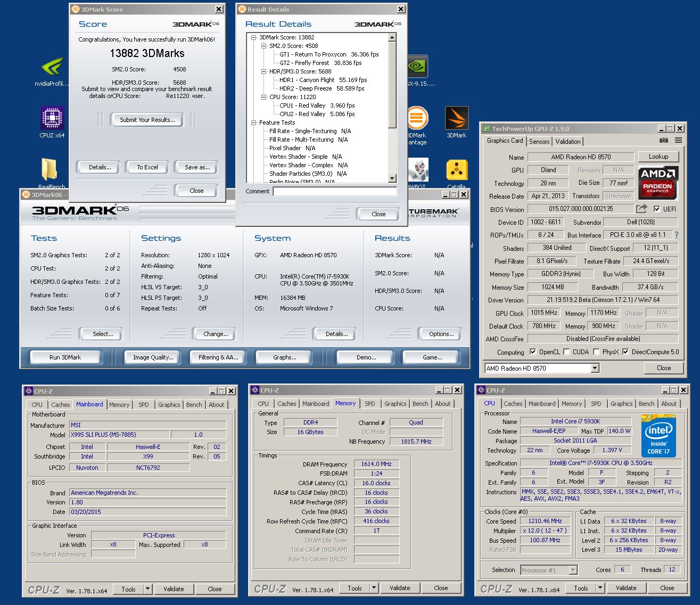
Task: Click the CPU-Z Mainboard window title icon
Action: (x=29, y=391)
